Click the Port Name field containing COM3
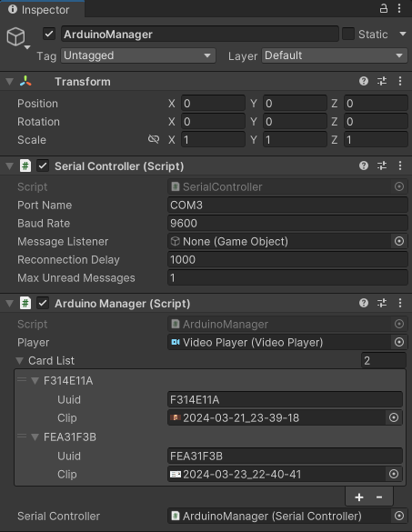The width and height of the screenshot is (412, 532). (x=287, y=205)
